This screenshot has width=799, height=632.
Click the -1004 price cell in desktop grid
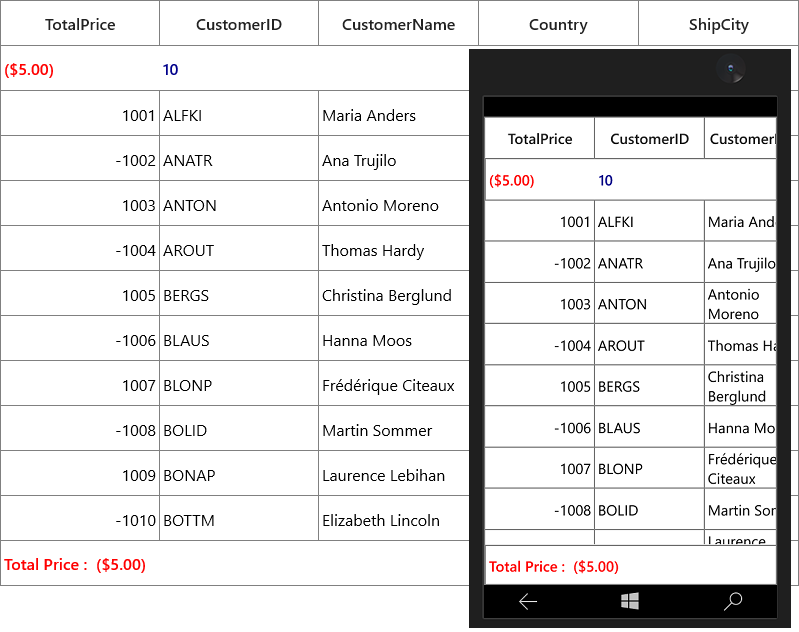(80, 249)
